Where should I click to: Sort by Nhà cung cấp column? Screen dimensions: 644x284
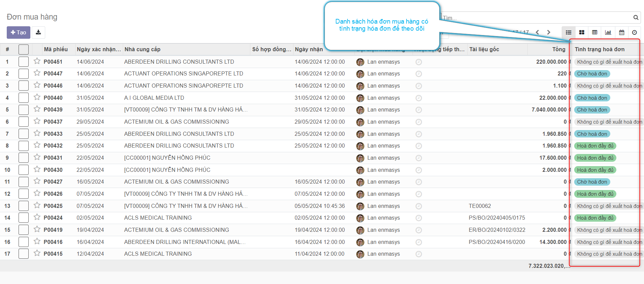[142, 50]
